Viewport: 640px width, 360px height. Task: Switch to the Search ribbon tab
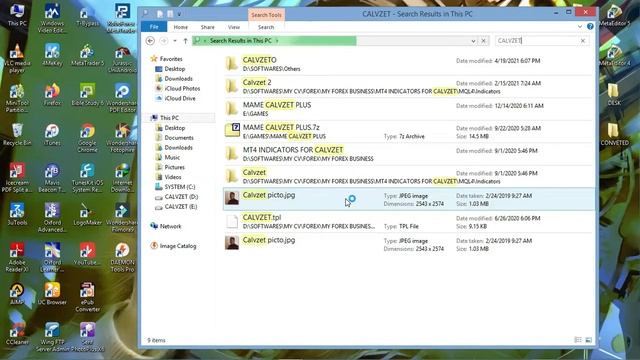pos(266,27)
